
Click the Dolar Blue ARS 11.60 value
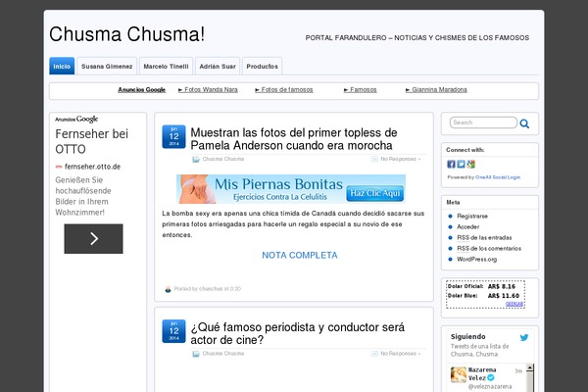pyautogui.click(x=504, y=296)
